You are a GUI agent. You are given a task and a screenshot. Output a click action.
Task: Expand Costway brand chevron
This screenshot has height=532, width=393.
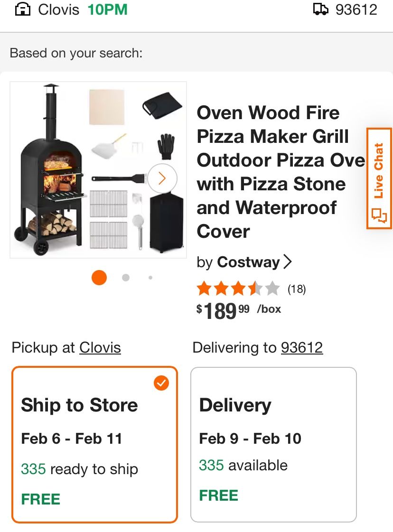pyautogui.click(x=288, y=262)
